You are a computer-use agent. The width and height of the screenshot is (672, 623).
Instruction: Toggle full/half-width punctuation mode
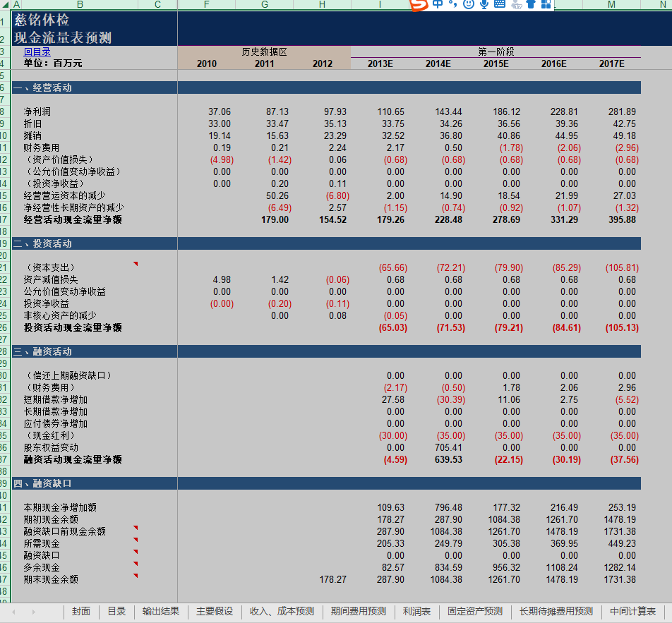(452, 6)
